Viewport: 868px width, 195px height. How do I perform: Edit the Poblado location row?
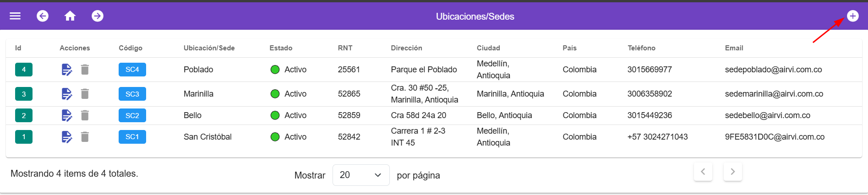point(67,70)
